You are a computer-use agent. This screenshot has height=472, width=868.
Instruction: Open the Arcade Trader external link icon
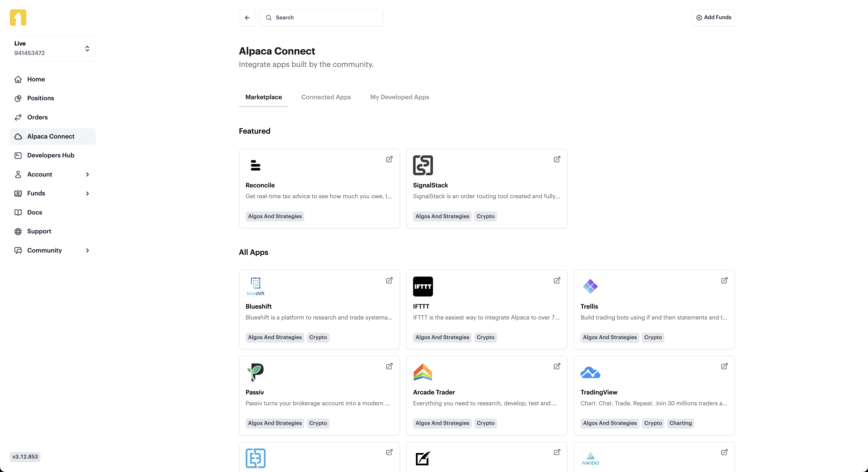tap(557, 366)
